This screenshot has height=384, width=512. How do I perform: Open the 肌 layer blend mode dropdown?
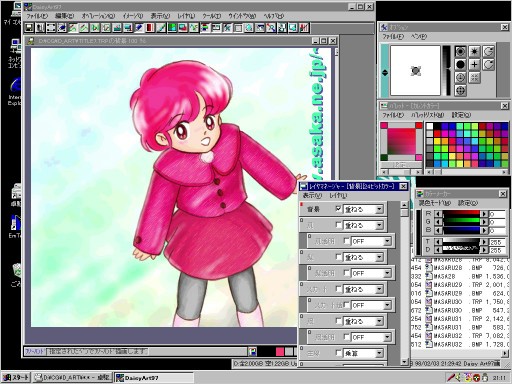click(379, 257)
